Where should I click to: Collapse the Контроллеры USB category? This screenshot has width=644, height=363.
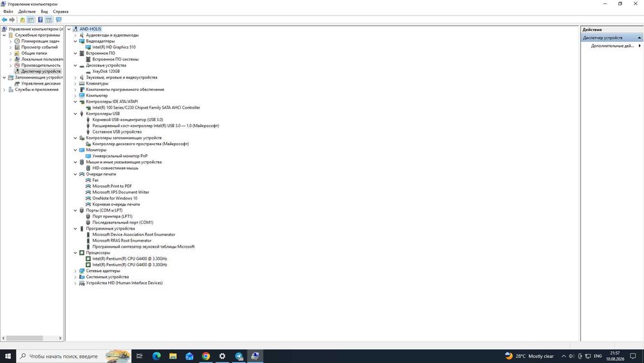tap(75, 113)
